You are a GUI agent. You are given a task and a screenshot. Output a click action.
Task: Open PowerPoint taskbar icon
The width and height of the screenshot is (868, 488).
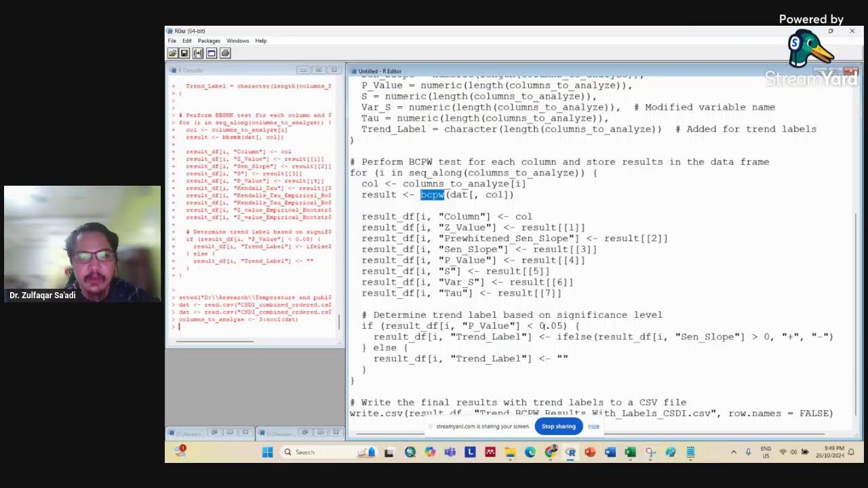590,452
